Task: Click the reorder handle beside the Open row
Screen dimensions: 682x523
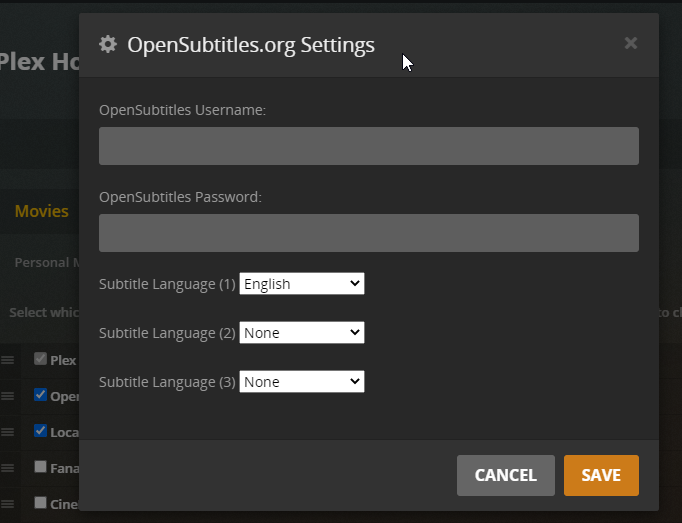Action: click(7, 396)
